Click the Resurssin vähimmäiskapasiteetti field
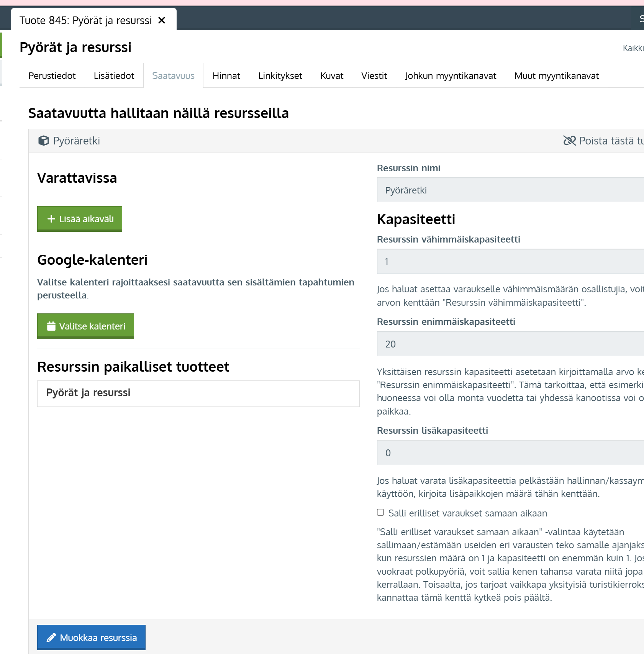This screenshot has height=654, width=644. point(510,261)
